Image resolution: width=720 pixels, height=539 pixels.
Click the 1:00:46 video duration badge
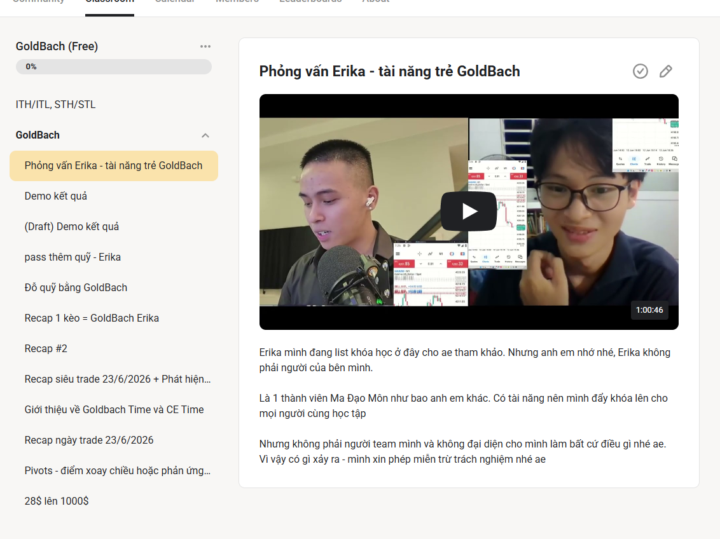pyautogui.click(x=649, y=310)
